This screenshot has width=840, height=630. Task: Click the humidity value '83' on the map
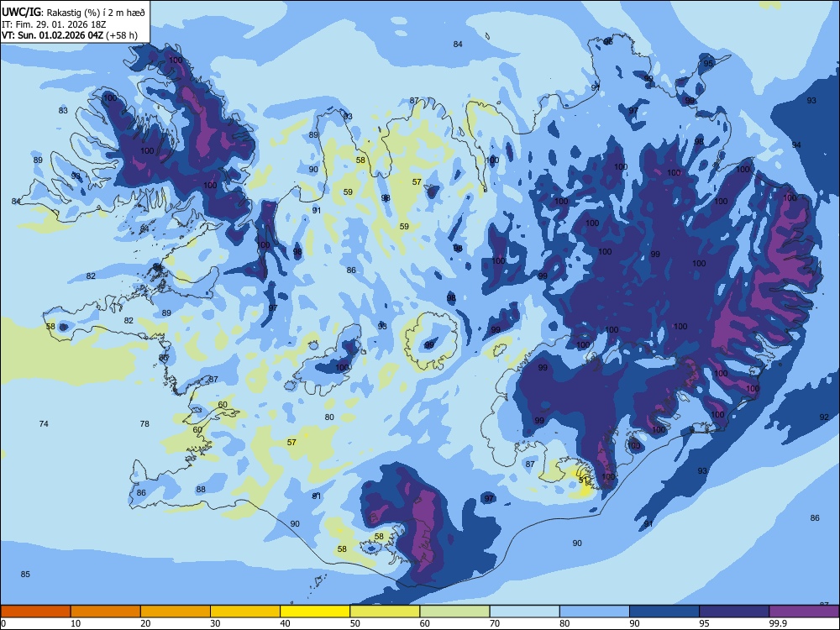pyautogui.click(x=63, y=110)
